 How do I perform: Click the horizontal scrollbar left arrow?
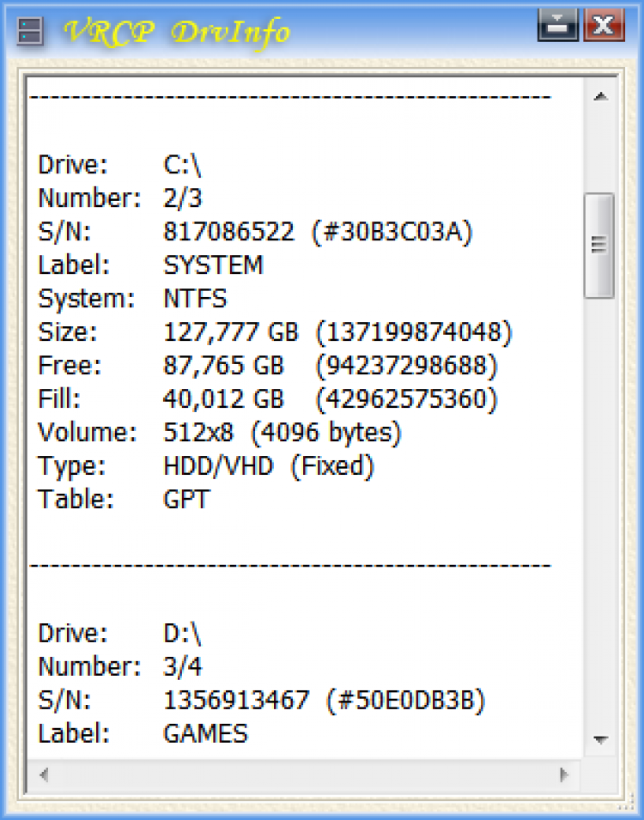tap(44, 774)
